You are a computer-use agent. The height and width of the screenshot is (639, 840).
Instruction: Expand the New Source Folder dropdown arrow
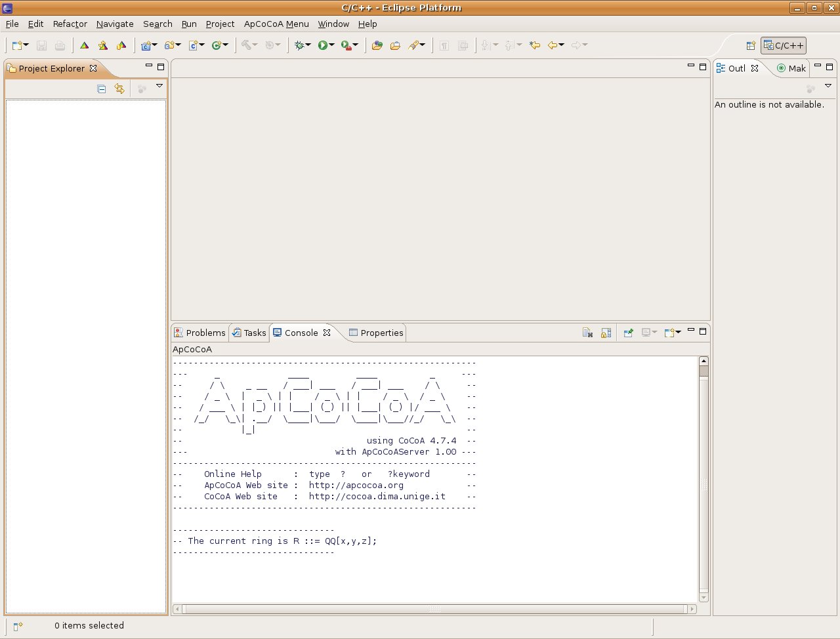pyautogui.click(x=178, y=45)
